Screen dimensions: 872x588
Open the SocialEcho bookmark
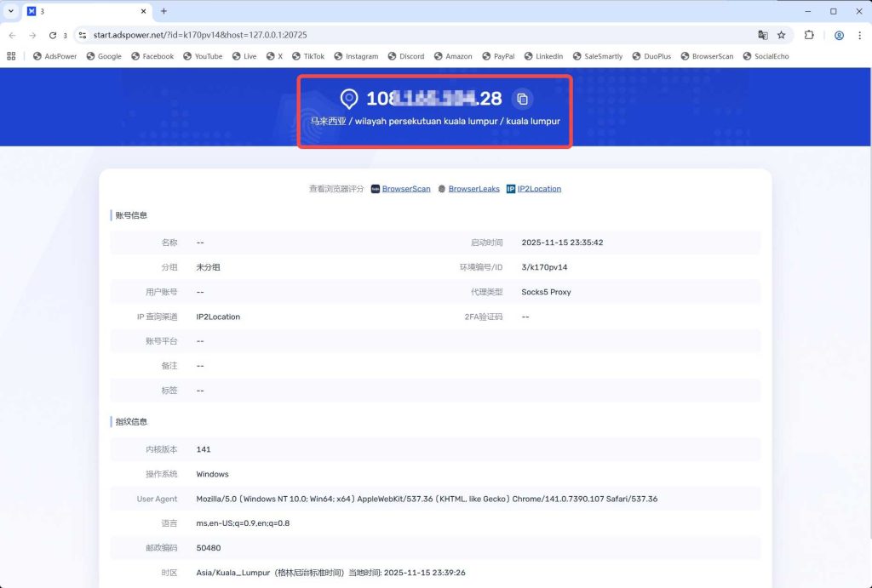(765, 56)
